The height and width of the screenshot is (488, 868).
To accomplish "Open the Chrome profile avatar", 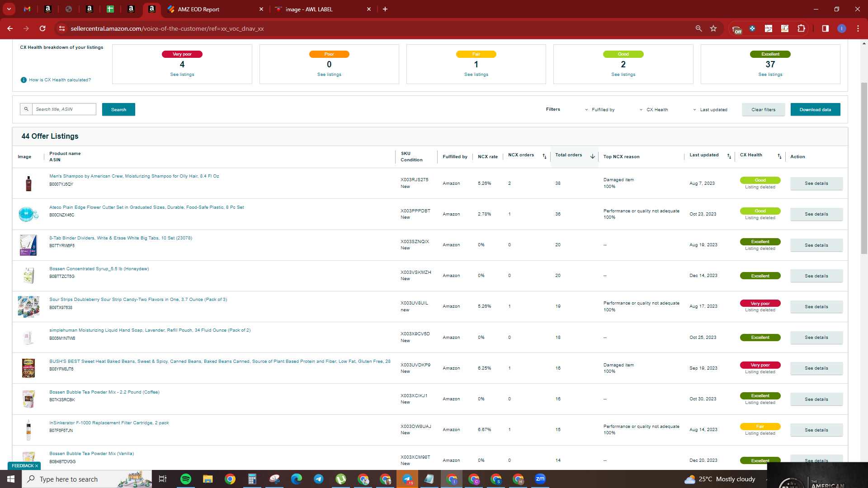I will [841, 28].
